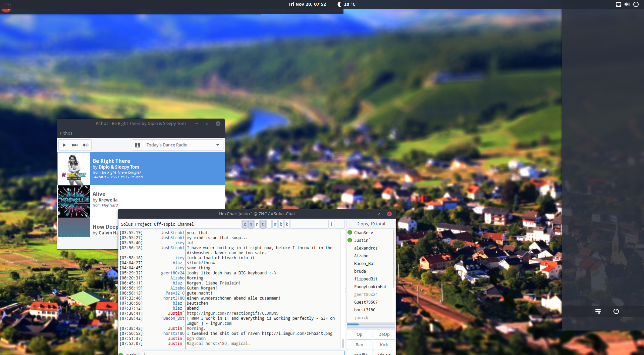Skip to next song in Pithos
This screenshot has height=355, width=644.
point(75,145)
